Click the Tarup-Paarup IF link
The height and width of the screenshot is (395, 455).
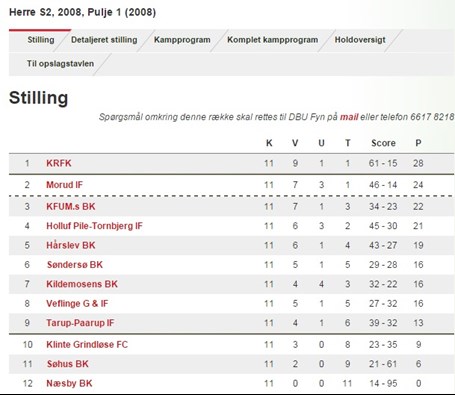tap(80, 323)
